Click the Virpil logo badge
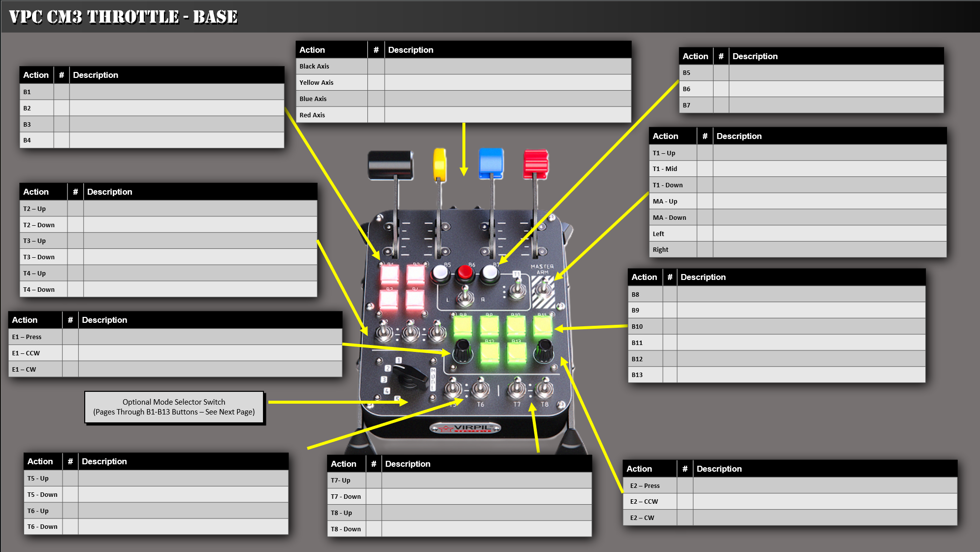980x552 pixels. pyautogui.click(x=465, y=428)
